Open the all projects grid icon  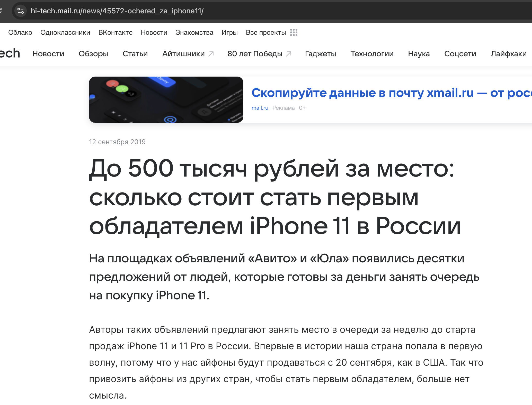[294, 32]
